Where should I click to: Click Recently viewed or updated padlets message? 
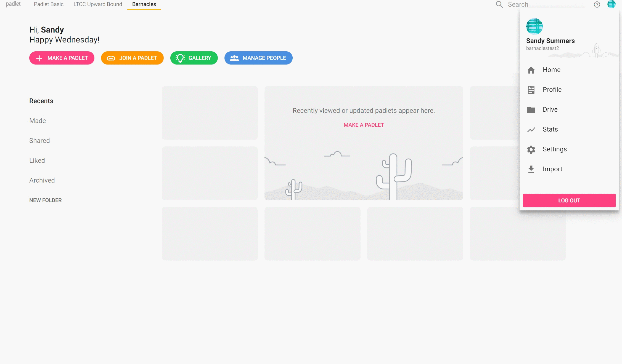(364, 111)
